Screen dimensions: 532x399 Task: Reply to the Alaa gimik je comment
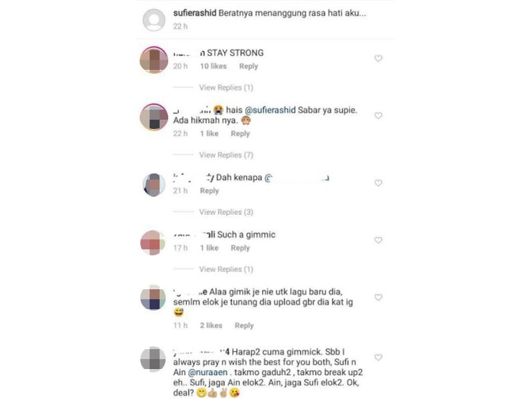[244, 325]
